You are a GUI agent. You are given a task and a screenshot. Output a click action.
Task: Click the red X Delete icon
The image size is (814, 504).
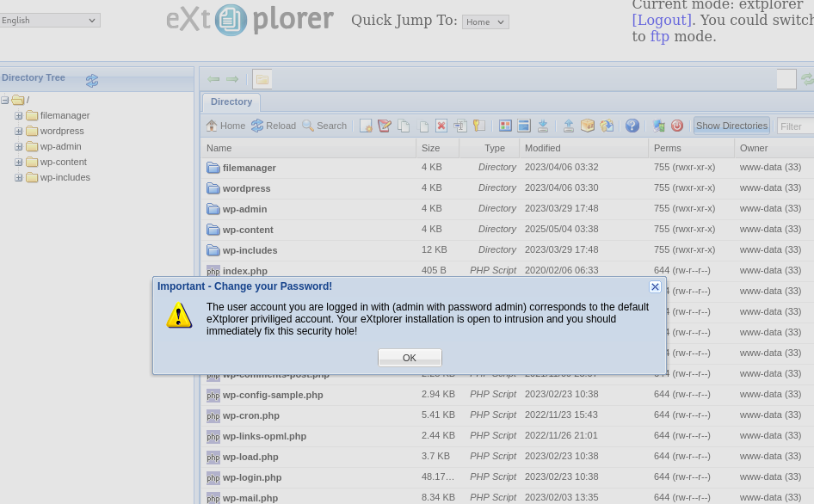pos(441,126)
